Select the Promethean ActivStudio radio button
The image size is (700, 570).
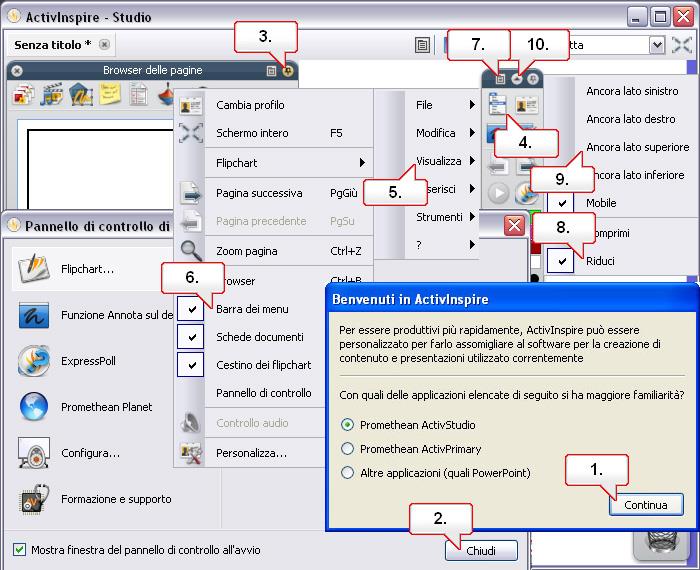tap(347, 424)
